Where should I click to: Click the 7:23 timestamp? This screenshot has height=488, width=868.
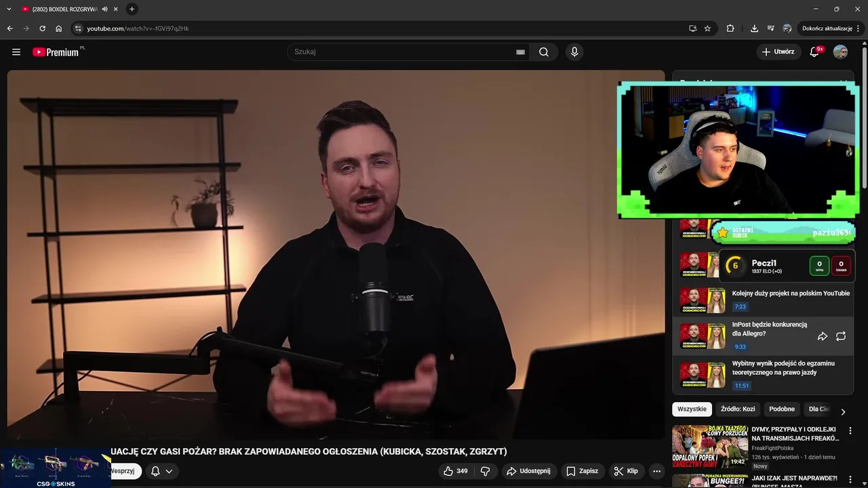coord(741,307)
